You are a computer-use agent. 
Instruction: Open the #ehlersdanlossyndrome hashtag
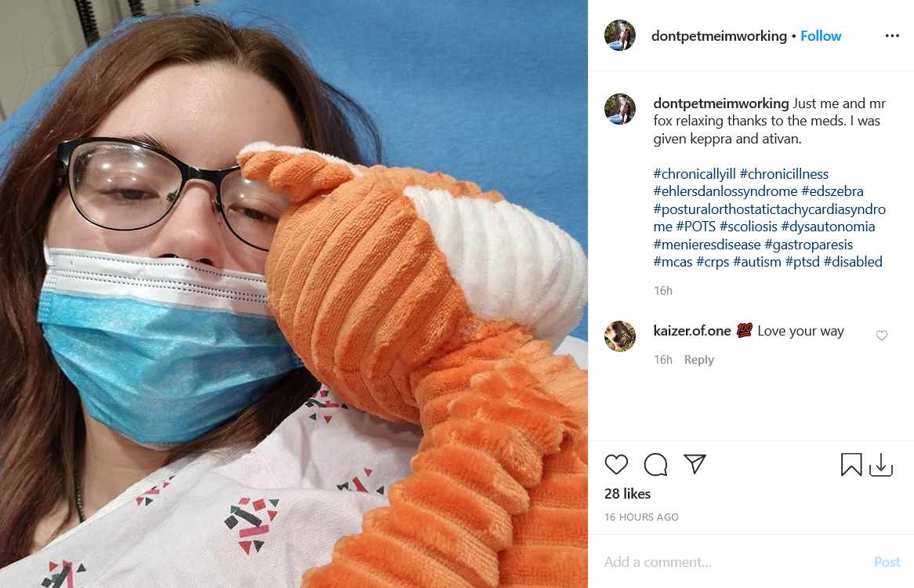coord(725,191)
